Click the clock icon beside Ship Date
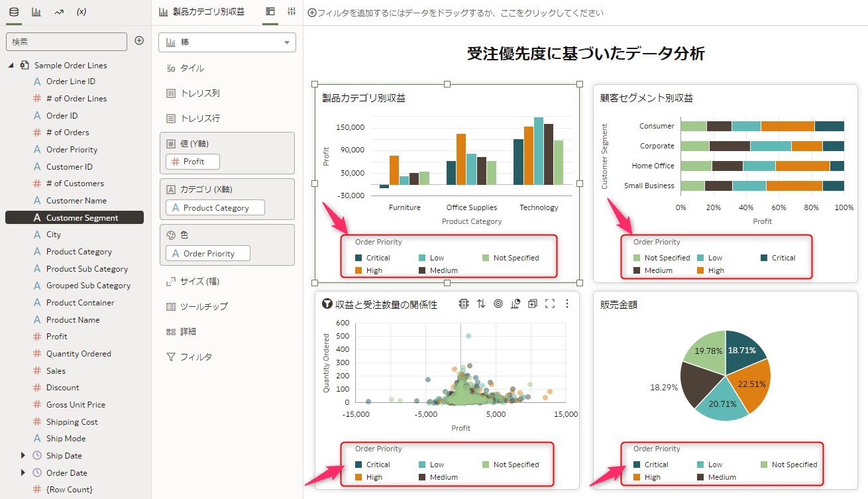The image size is (868, 499). click(x=37, y=455)
